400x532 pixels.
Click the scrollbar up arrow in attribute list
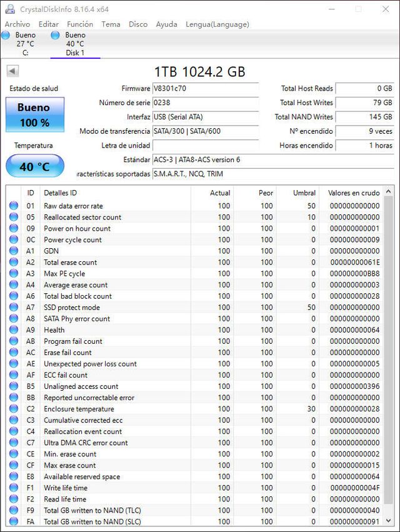point(389,193)
